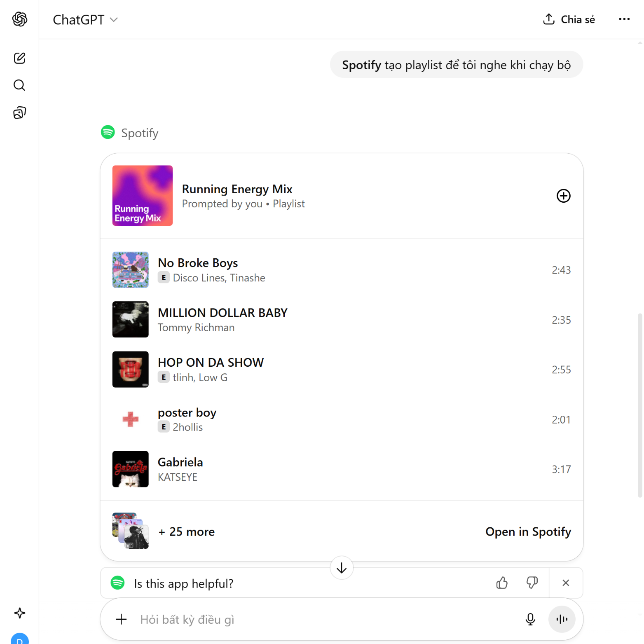Click the vertical scrollbar on the right side
This screenshot has height=644, width=644.
(639, 404)
